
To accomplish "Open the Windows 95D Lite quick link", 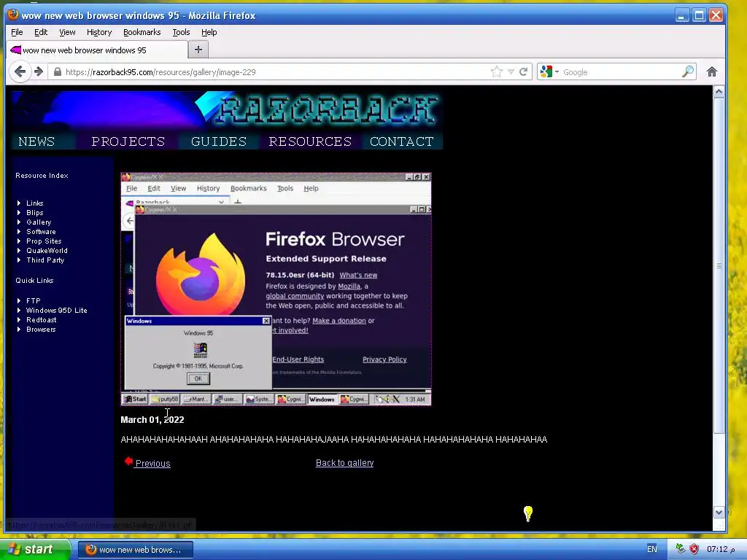I will point(57,310).
